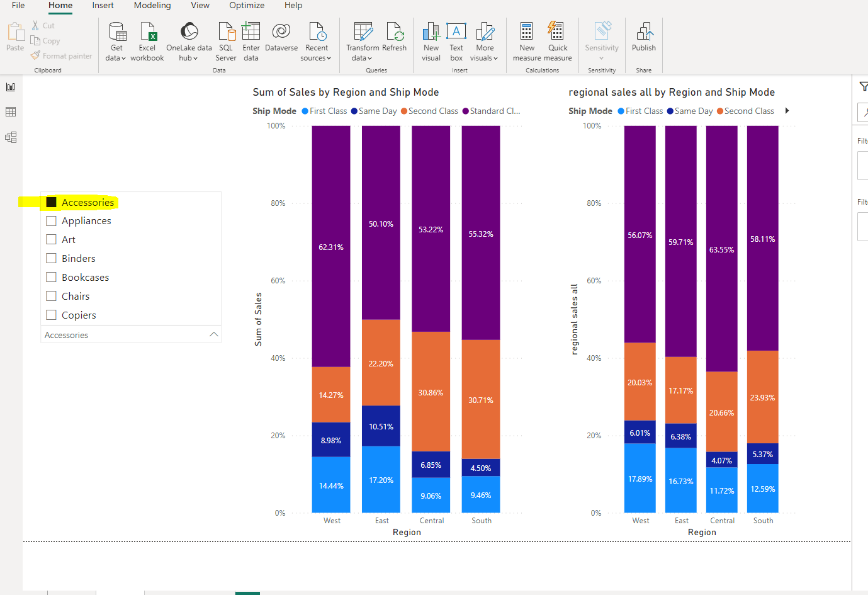Click the Format painter button
868x595 pixels.
(x=62, y=56)
